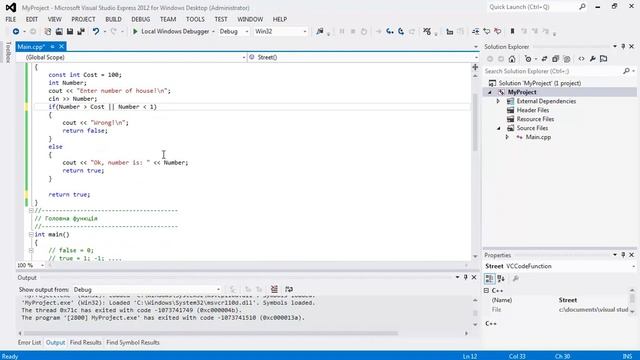640x360 pixels.
Task: Click the Open File toolbar icon
Action: click(59, 31)
